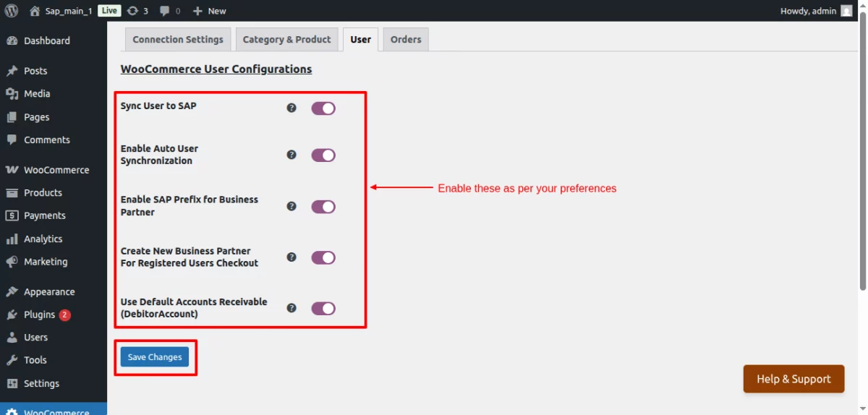Viewport: 868px width, 415px height.
Task: Click the Settings sliders icon in sidebar
Action: click(12, 384)
